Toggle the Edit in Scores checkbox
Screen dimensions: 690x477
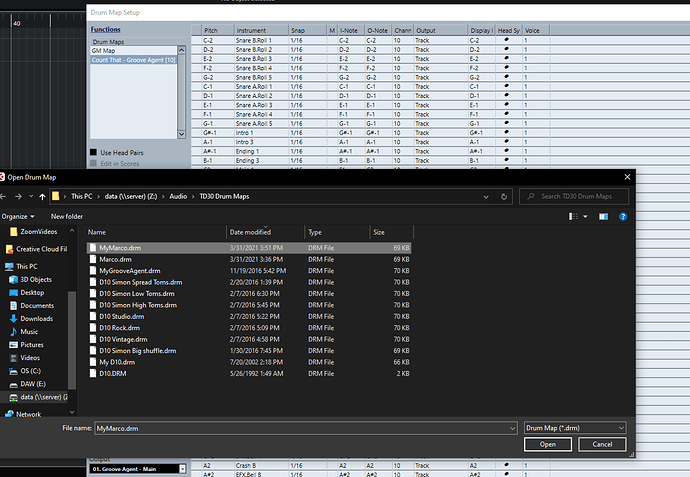93,163
